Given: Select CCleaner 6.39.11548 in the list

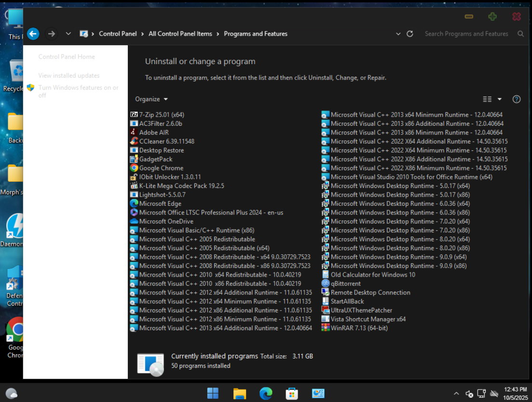Looking at the screenshot, I should (166, 142).
